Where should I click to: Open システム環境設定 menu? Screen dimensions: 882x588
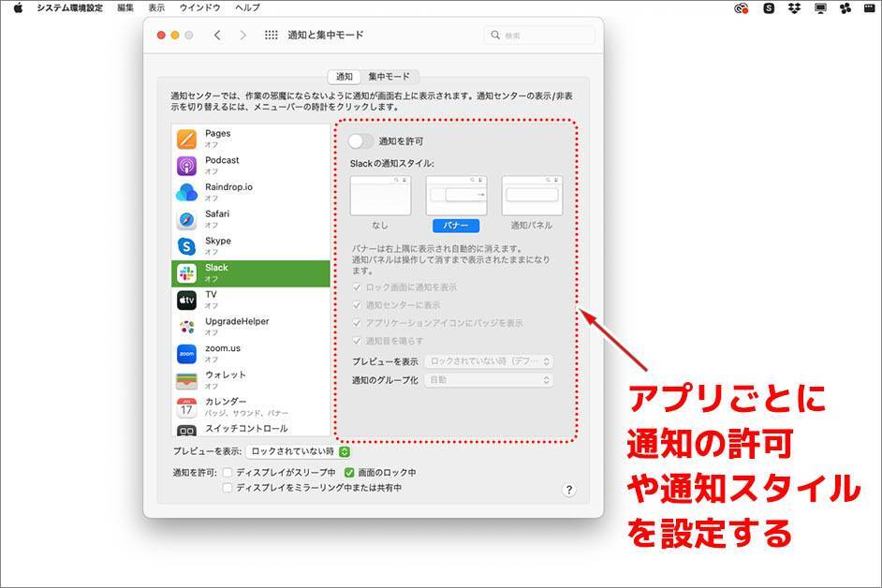click(69, 7)
